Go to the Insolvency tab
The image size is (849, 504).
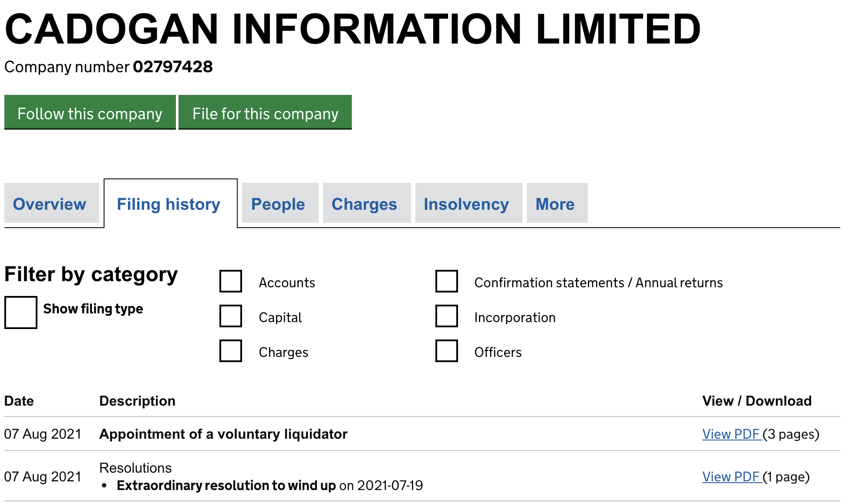tap(466, 204)
